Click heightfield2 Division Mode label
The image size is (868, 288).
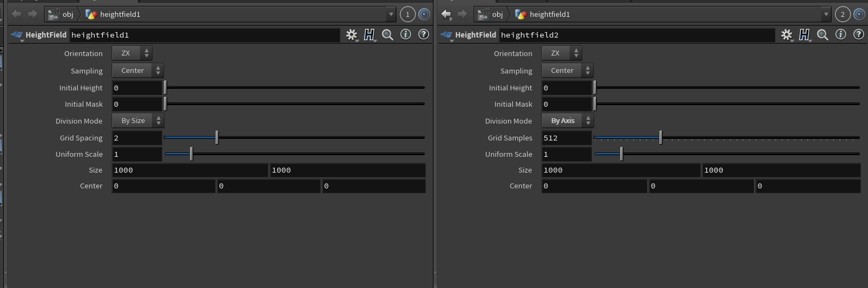pos(509,121)
